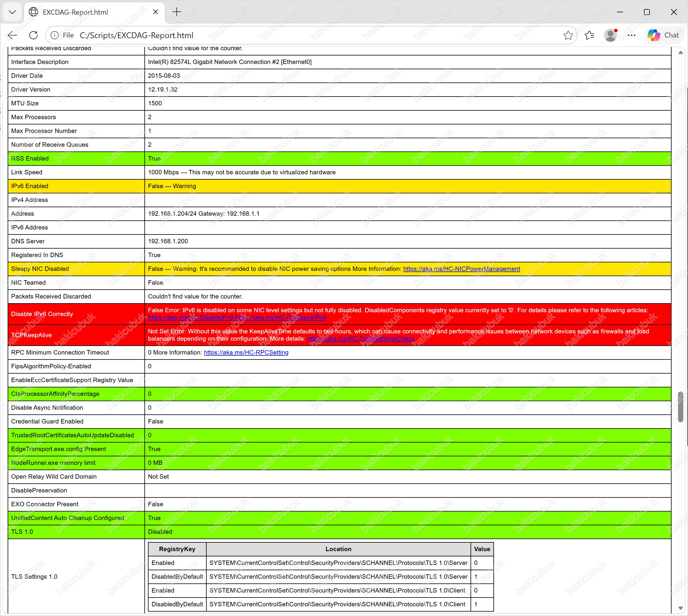
Task: Open the HC-ConfigureIPv6 link
Action: pyautogui.click(x=281, y=318)
